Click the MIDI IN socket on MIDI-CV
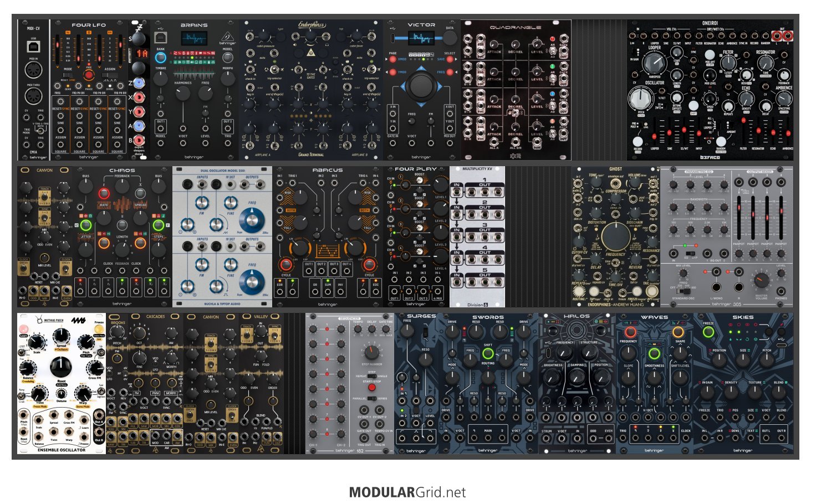 33,71
